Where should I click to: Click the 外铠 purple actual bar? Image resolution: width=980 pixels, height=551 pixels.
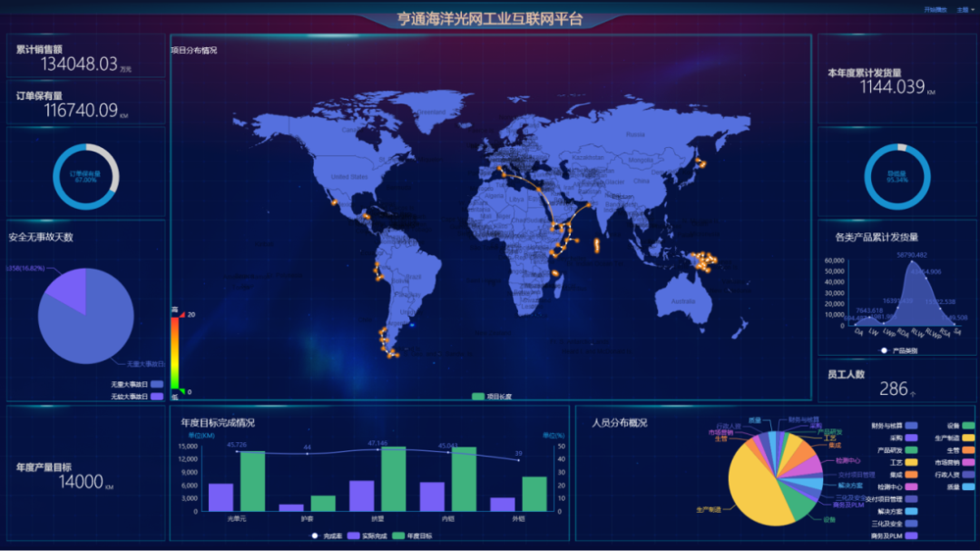503,504
